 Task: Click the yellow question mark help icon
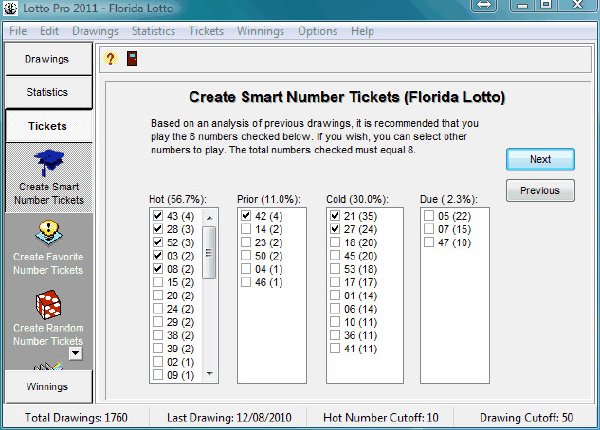click(x=110, y=59)
